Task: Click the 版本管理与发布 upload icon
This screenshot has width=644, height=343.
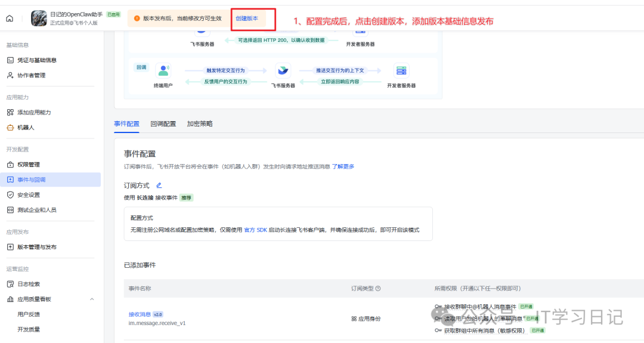Action: pyautogui.click(x=10, y=247)
